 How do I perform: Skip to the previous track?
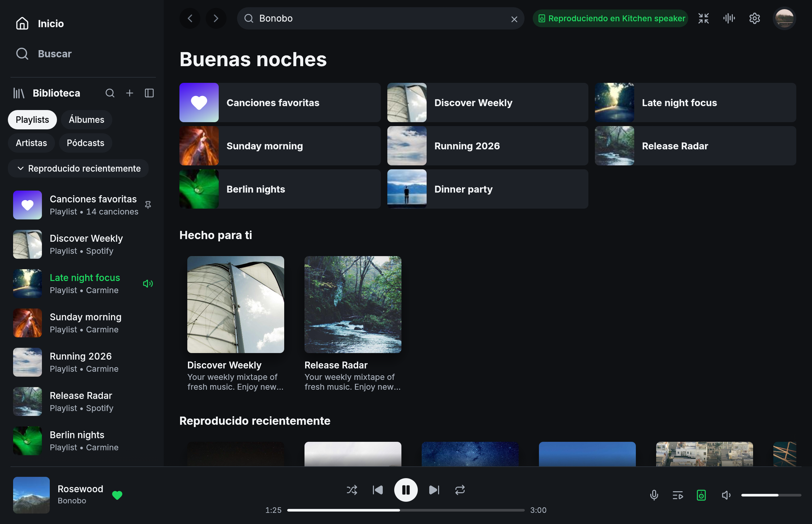click(x=378, y=490)
